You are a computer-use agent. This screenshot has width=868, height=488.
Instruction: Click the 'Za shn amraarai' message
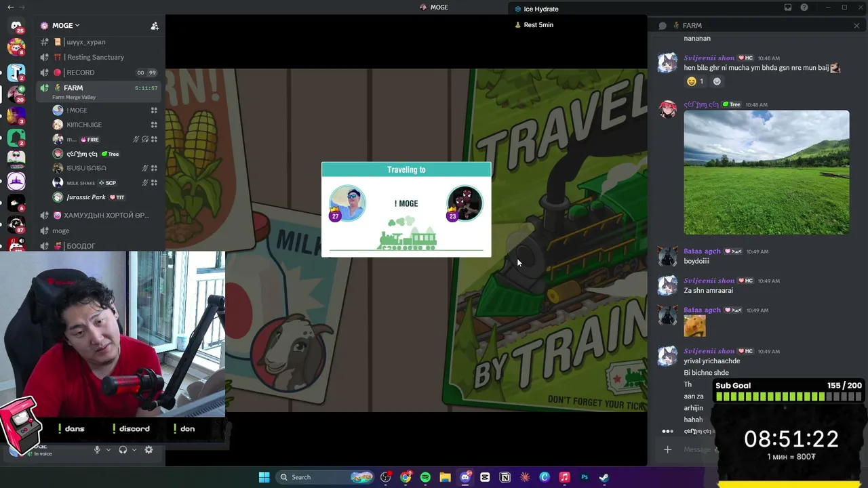point(708,291)
